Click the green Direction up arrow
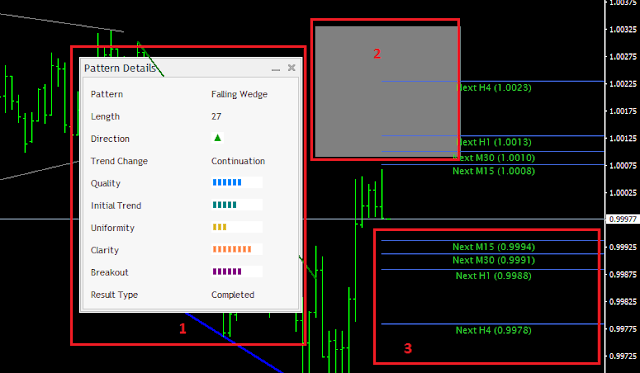 click(x=218, y=138)
